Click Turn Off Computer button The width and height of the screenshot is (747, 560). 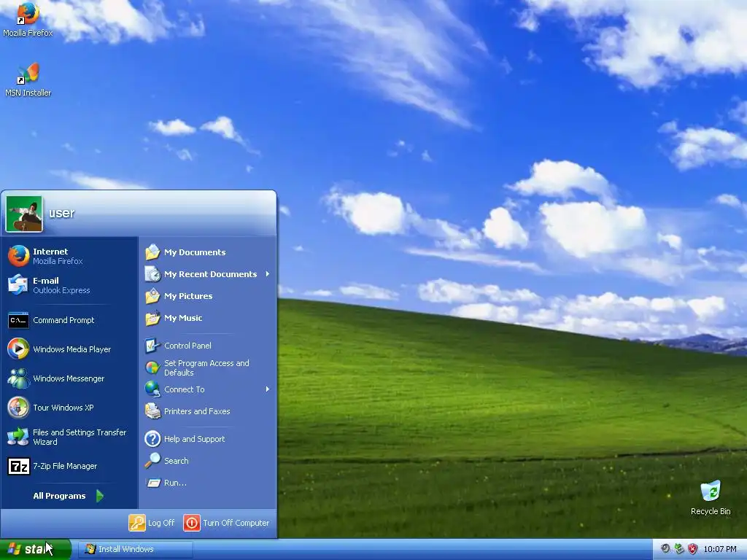click(x=227, y=522)
